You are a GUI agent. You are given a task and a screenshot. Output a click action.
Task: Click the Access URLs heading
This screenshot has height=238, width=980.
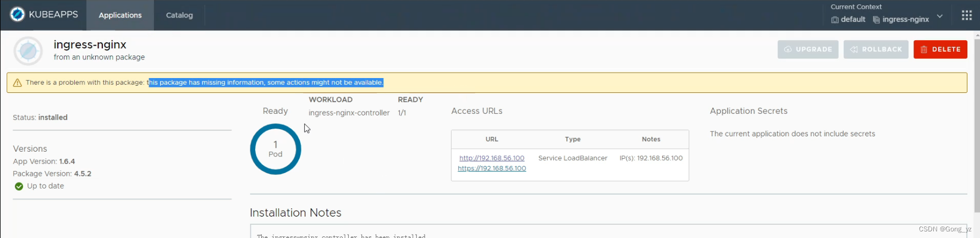[477, 111]
